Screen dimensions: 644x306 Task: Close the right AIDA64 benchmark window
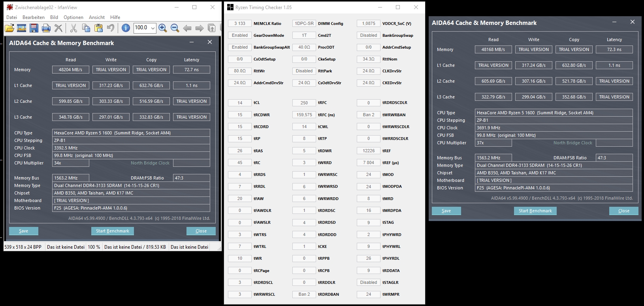coord(633,22)
